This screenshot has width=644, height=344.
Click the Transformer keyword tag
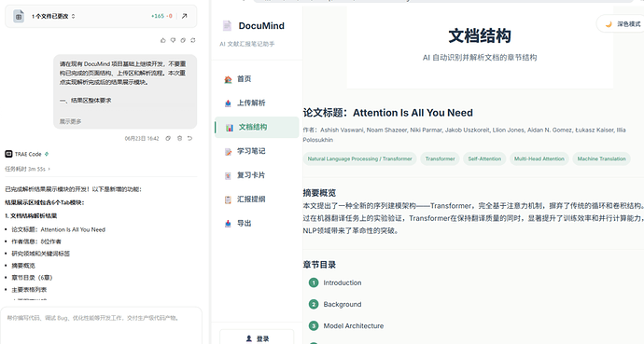pos(440,158)
